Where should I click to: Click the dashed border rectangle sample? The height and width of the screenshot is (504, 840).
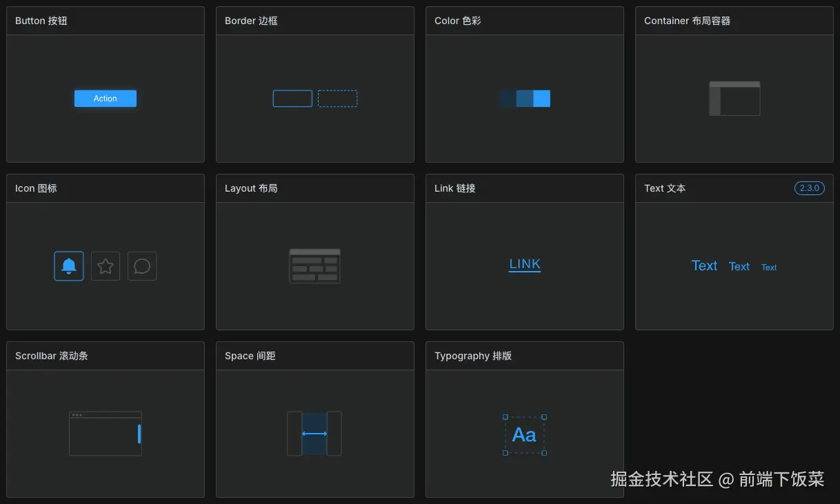[337, 99]
